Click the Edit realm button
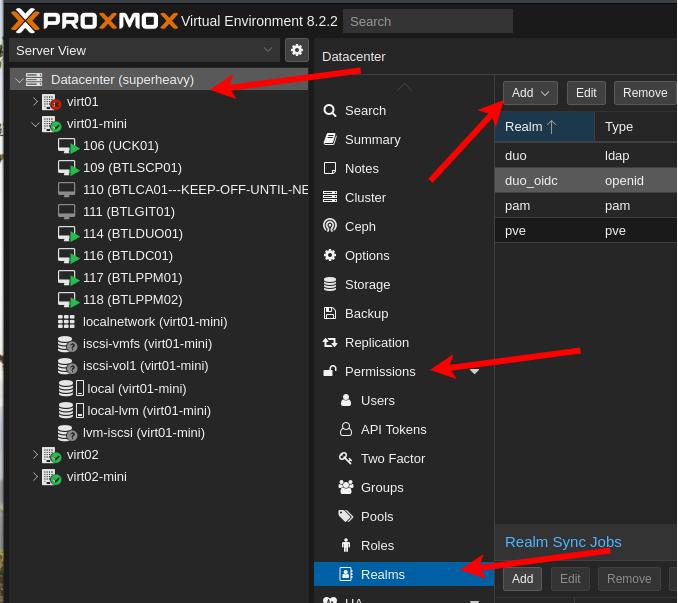The height and width of the screenshot is (603, 678). pos(586,93)
